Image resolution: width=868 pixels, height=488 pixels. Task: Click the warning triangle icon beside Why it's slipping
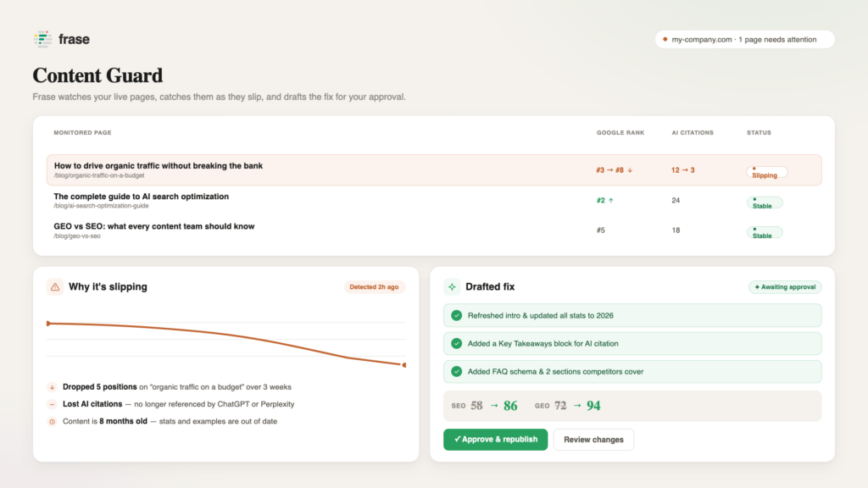coord(55,286)
